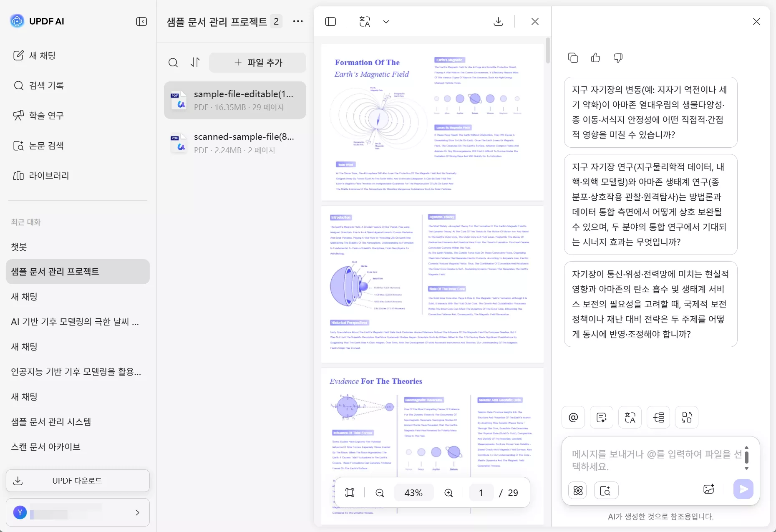
Task: Click the download icon in the PDF viewer toolbar
Action: pos(499,21)
